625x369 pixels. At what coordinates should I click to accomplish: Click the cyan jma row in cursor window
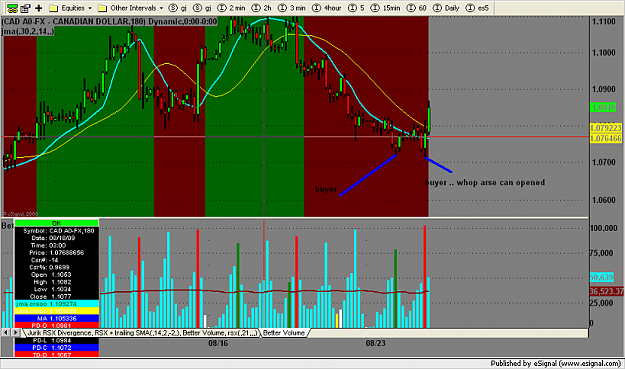[x=57, y=304]
